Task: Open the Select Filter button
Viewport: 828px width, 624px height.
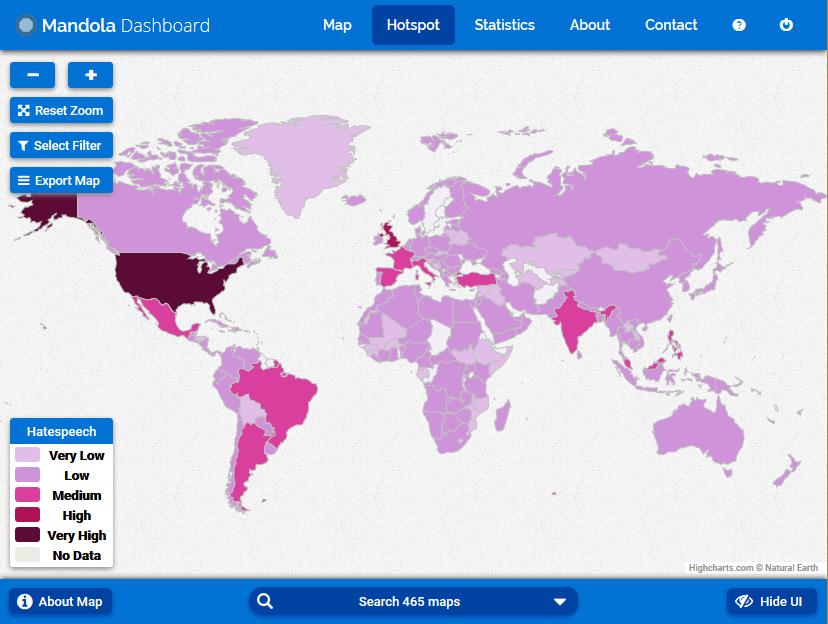Action: click(x=61, y=145)
